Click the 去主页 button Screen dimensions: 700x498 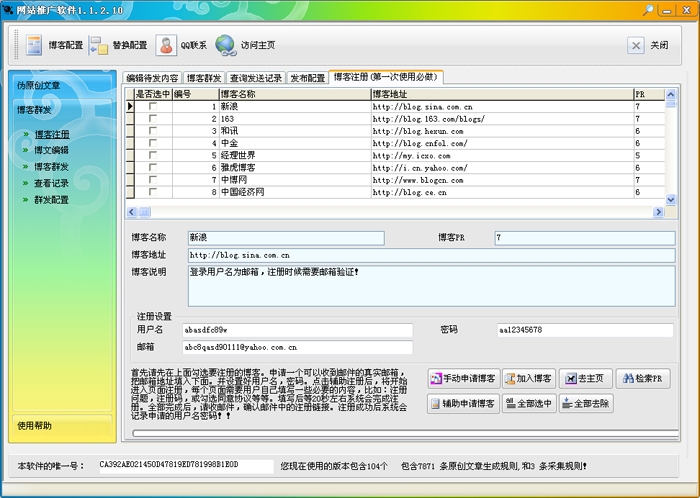point(585,378)
